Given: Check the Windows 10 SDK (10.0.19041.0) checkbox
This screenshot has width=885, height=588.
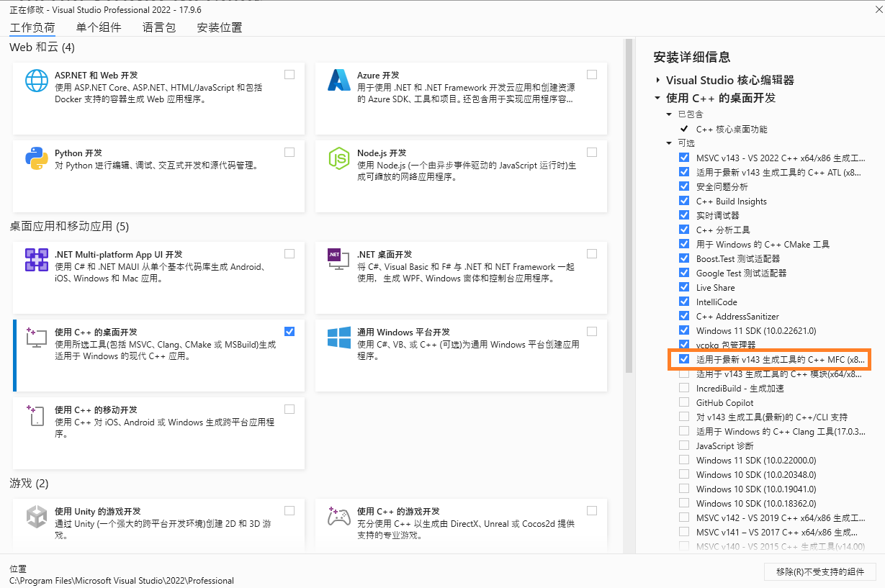Looking at the screenshot, I should [683, 489].
